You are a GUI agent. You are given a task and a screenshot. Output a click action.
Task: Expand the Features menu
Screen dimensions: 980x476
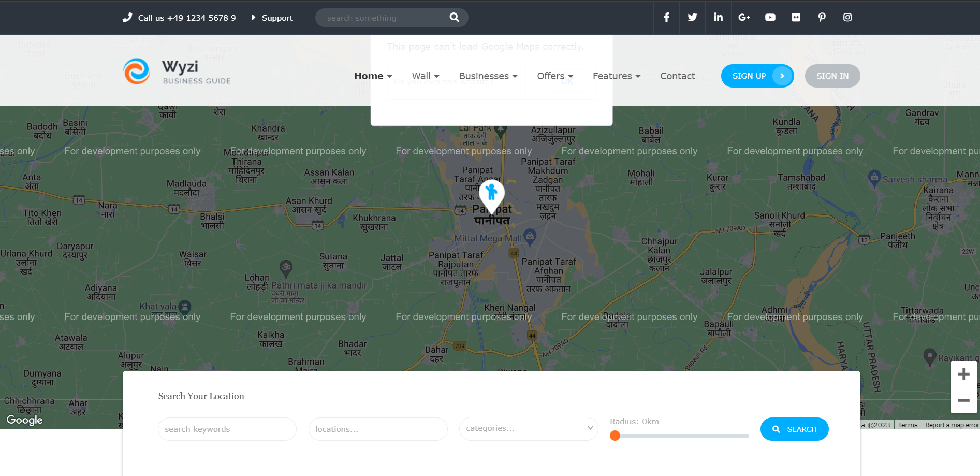[x=617, y=76]
